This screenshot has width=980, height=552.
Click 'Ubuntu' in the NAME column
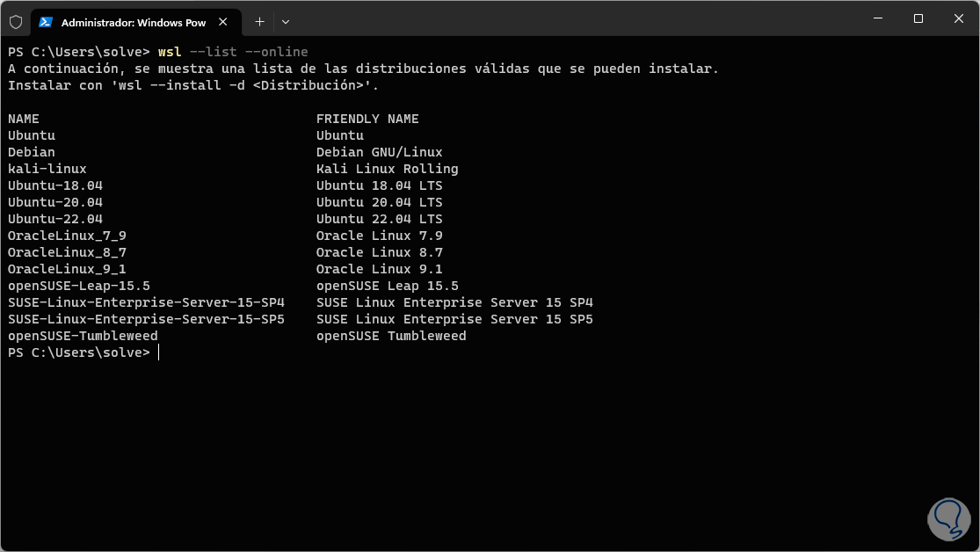point(32,135)
